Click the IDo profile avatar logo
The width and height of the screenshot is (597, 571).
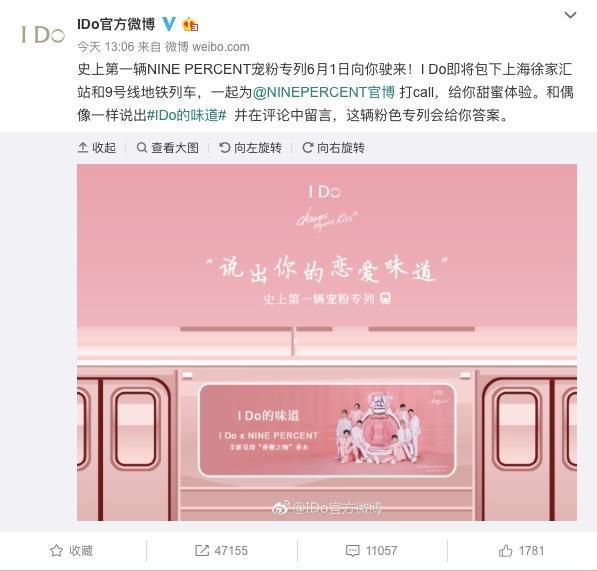[x=43, y=35]
